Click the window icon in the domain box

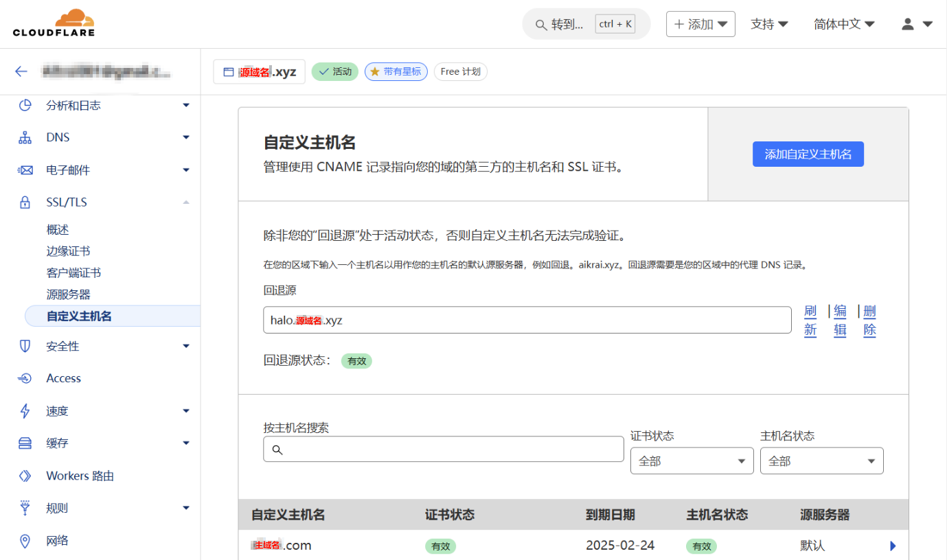point(229,71)
